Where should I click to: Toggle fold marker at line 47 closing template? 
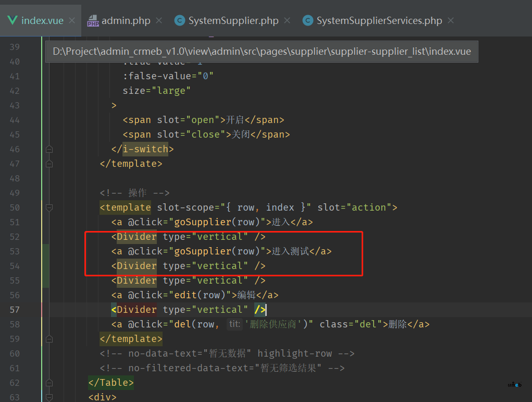pos(49,164)
